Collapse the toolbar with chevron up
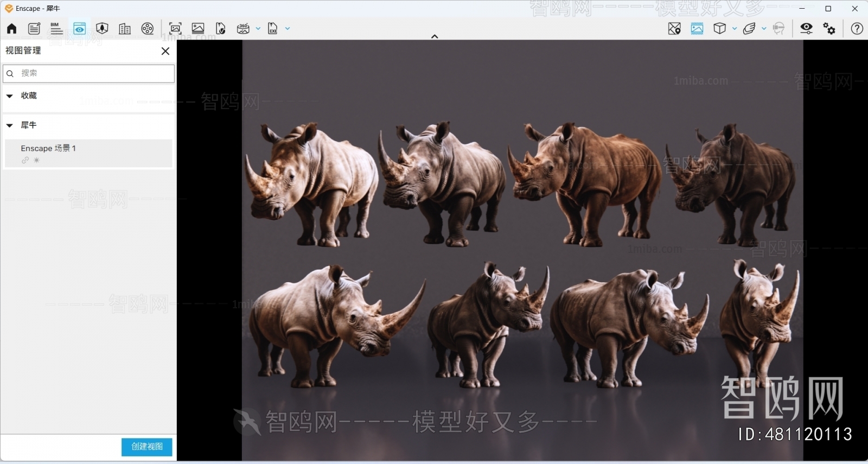 (435, 36)
